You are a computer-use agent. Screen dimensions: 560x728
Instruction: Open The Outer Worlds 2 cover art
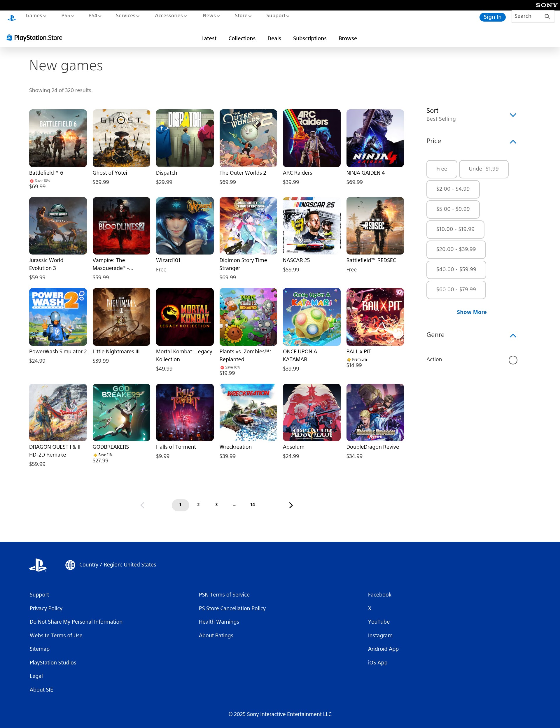coord(248,138)
